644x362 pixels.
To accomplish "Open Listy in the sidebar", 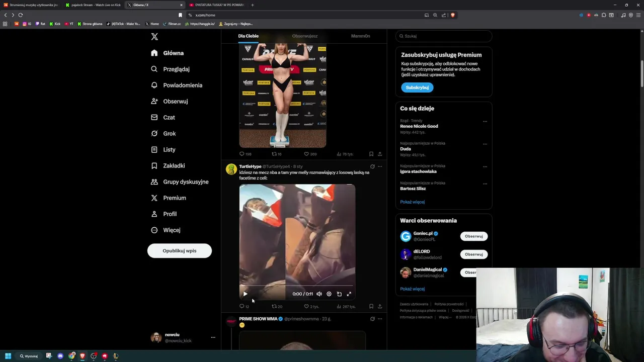I will click(163, 149).
